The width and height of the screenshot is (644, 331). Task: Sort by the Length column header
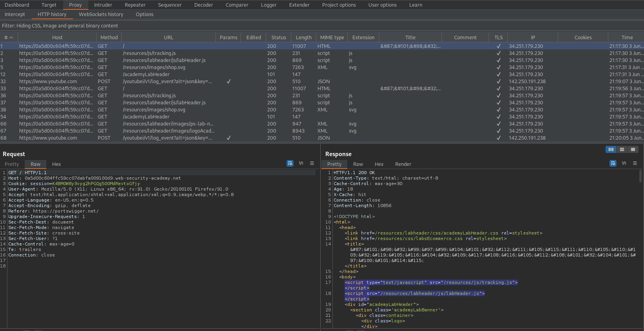[x=304, y=38]
